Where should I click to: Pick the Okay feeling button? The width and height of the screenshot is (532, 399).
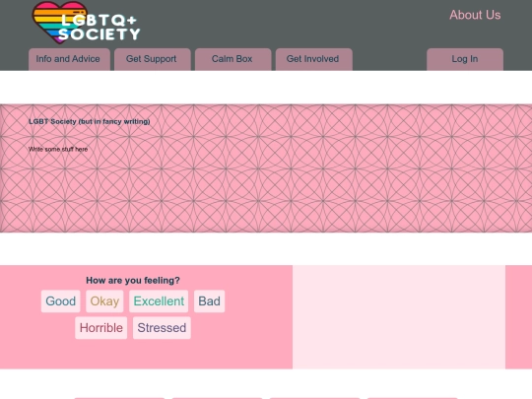tap(104, 300)
